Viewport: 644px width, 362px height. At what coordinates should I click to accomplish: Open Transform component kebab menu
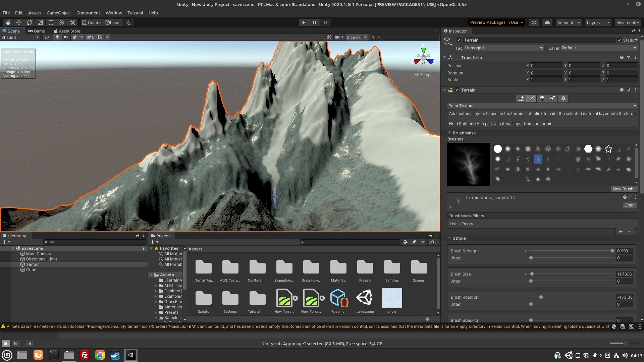(x=635, y=57)
